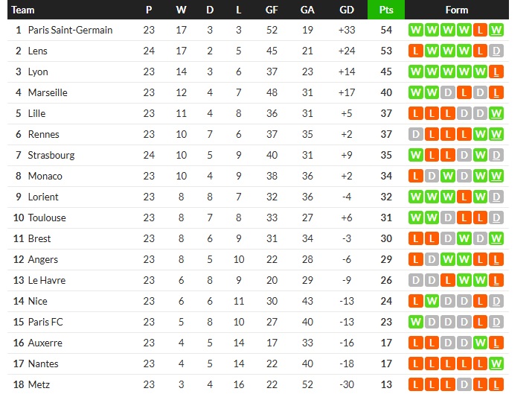Click the only win badge in Nantes's form
This screenshot has height=400, width=532.
[x=497, y=364]
